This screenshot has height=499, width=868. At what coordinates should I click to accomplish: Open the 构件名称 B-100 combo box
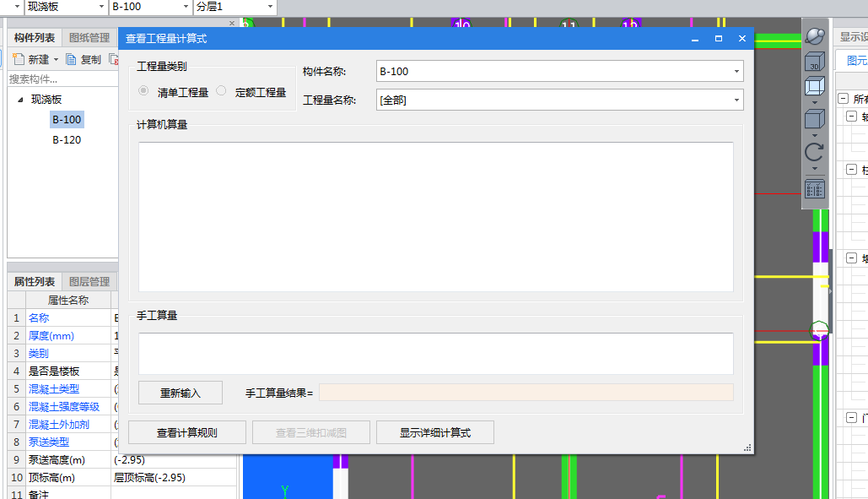tap(559, 71)
